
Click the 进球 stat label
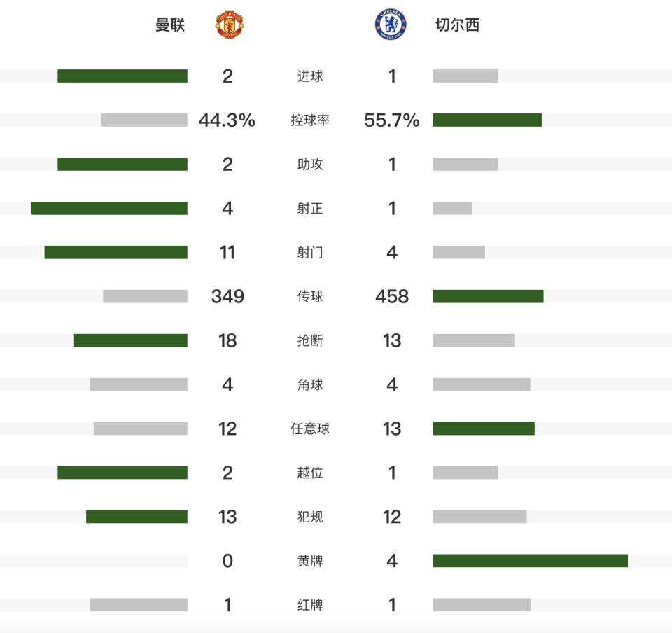[x=310, y=76]
